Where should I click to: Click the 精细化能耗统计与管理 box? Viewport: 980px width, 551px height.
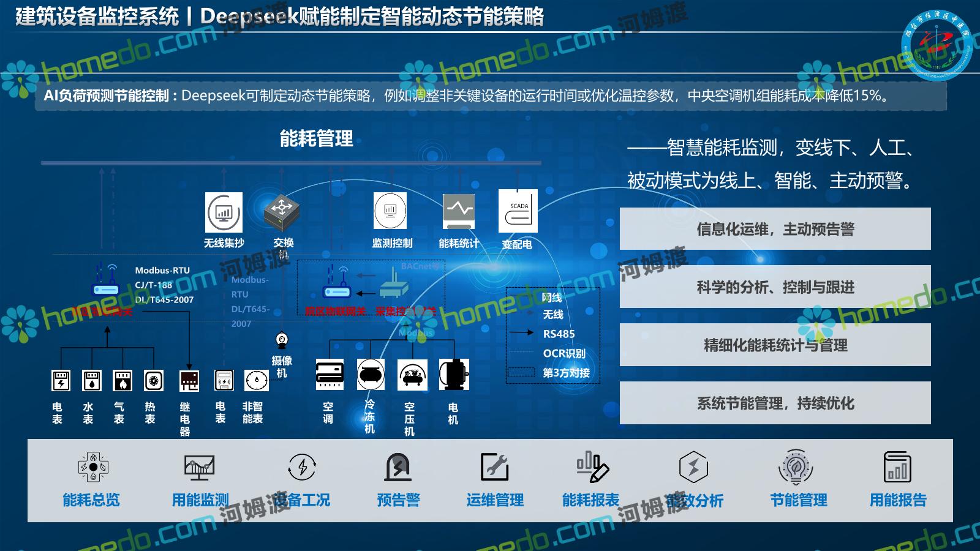(x=775, y=345)
